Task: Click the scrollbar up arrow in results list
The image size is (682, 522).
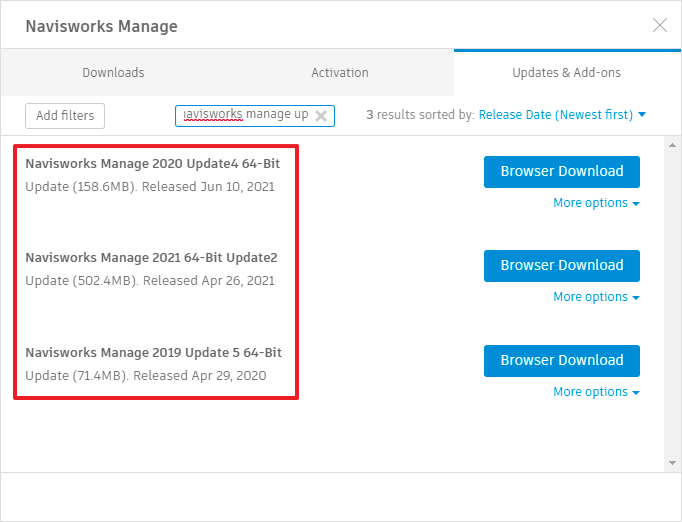Action: (672, 145)
